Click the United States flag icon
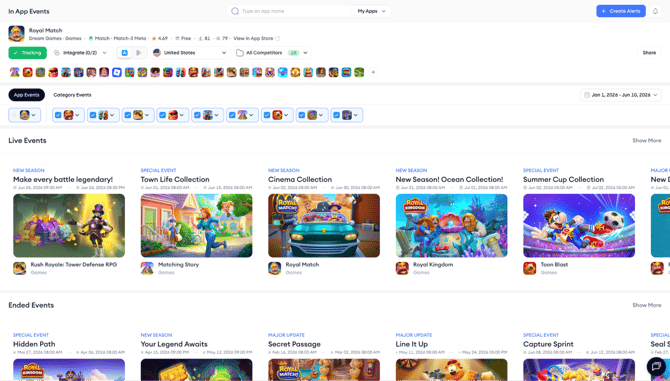This screenshot has height=381, width=670. click(x=157, y=53)
